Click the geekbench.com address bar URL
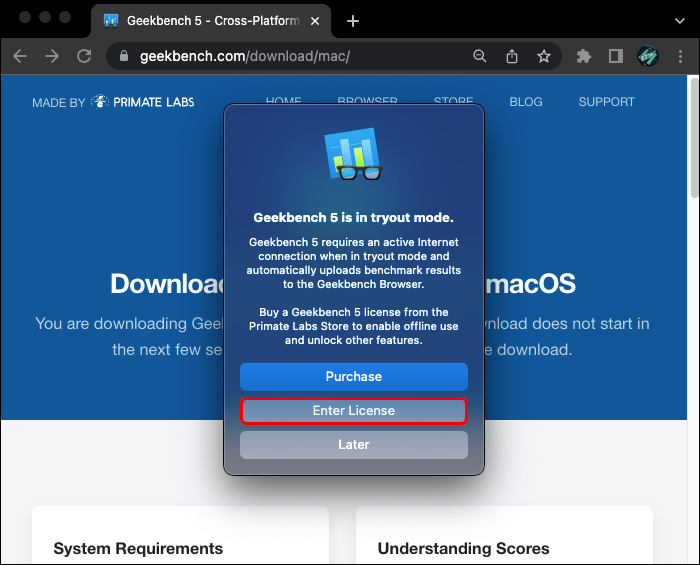This screenshot has width=700, height=565. click(245, 56)
